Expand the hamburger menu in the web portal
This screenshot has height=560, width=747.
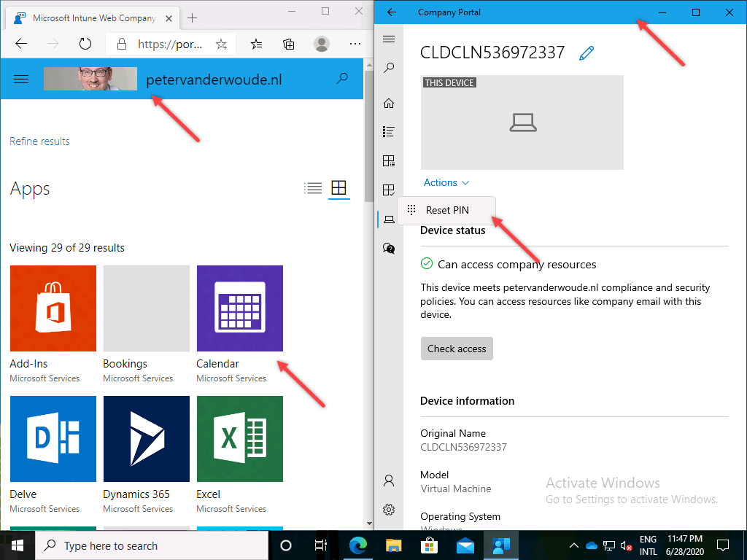point(20,79)
